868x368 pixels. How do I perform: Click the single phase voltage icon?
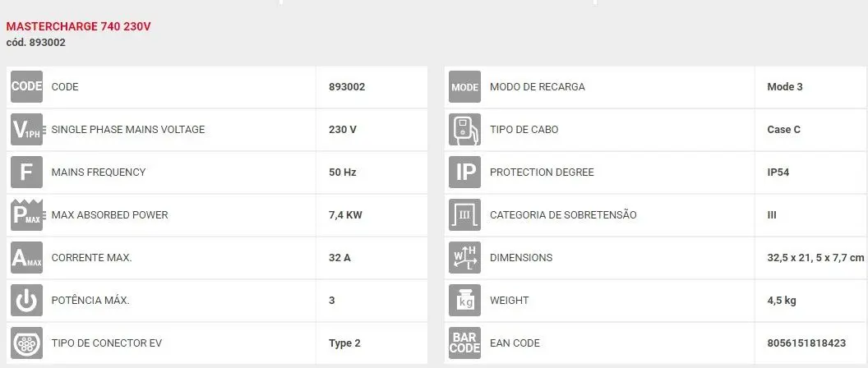[x=26, y=130]
